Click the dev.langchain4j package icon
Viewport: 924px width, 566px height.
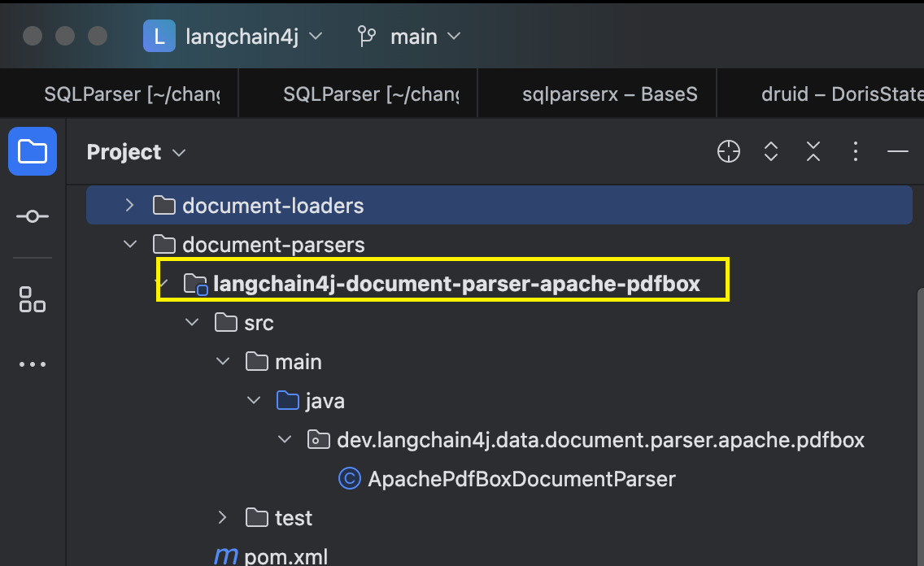318,439
